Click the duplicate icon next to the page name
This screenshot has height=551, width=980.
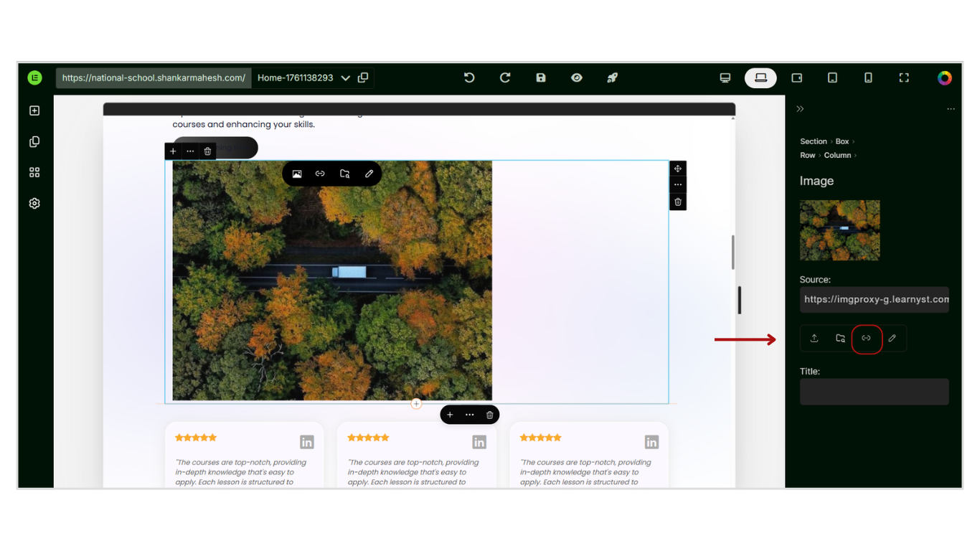click(x=363, y=77)
